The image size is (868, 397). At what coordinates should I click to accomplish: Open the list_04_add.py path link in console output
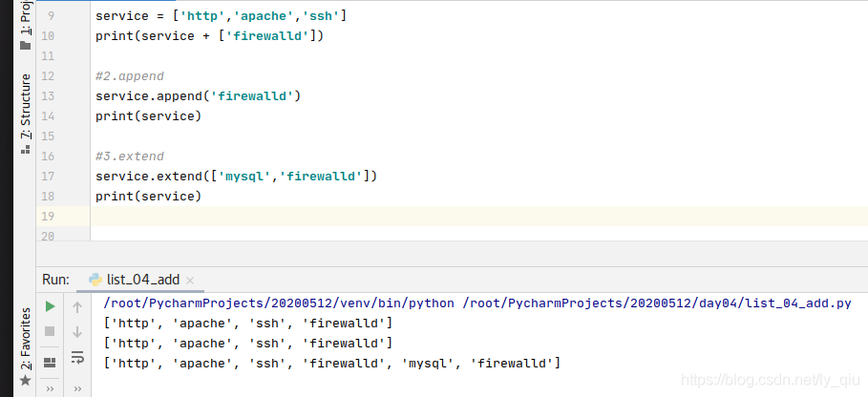(x=657, y=303)
